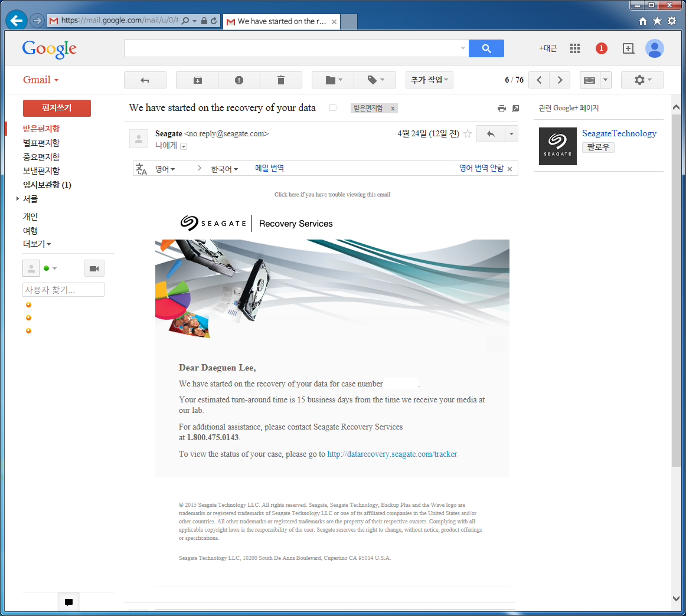
Task: Click the Seagate logo thumbnail in sidebar
Action: click(x=557, y=146)
